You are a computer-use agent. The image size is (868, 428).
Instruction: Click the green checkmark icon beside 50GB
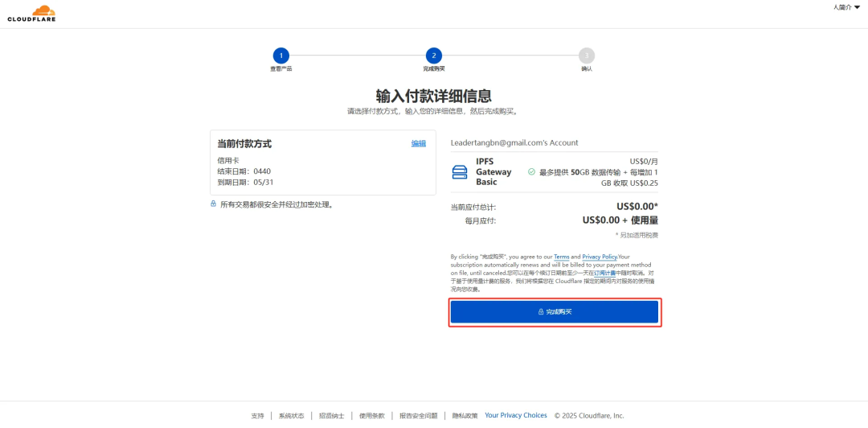click(x=531, y=172)
